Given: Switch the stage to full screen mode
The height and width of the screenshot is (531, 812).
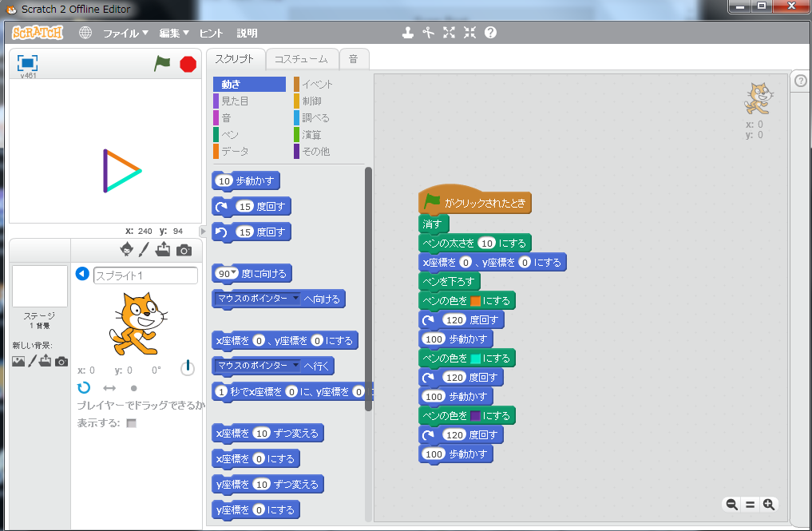Looking at the screenshot, I should (x=28, y=63).
